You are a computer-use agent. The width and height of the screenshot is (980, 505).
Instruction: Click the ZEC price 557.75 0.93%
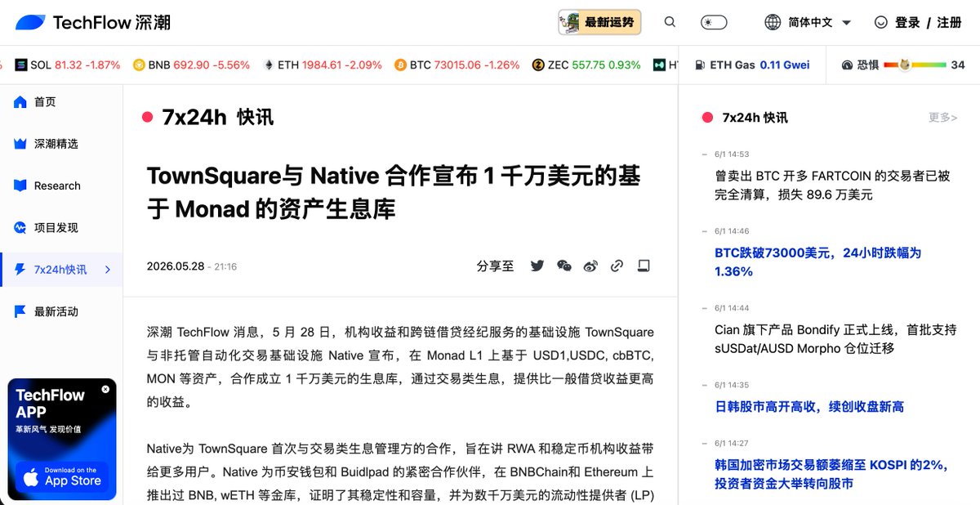tap(606, 65)
